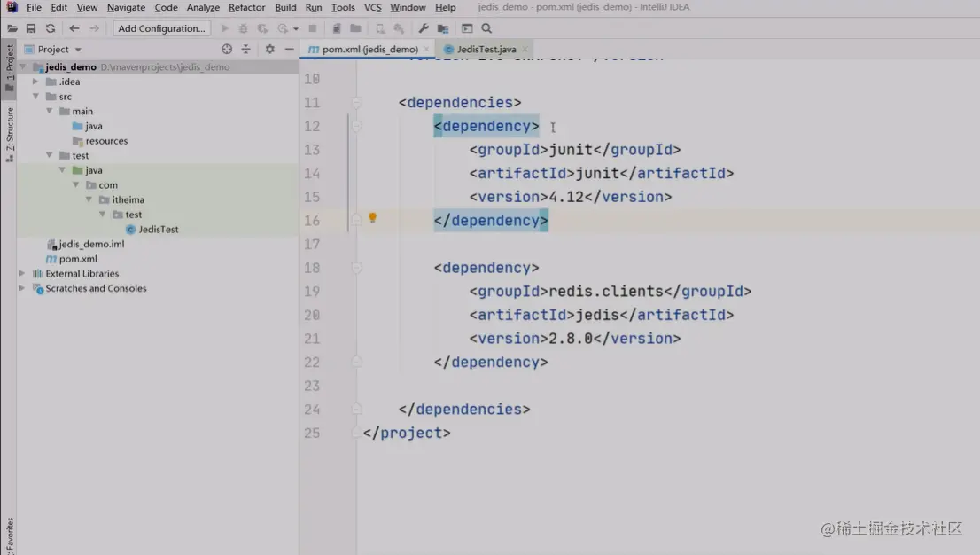This screenshot has height=555, width=980.
Task: Open the Navigate menu
Action: click(x=126, y=7)
